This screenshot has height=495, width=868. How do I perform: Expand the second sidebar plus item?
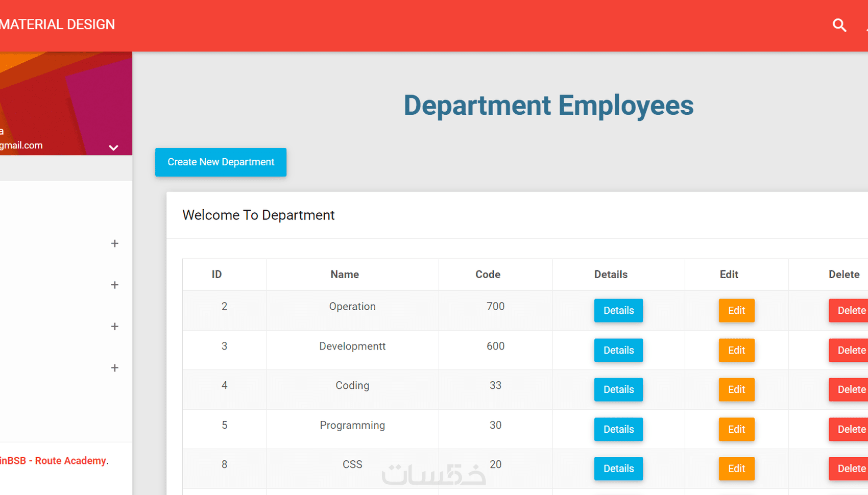pyautogui.click(x=114, y=285)
